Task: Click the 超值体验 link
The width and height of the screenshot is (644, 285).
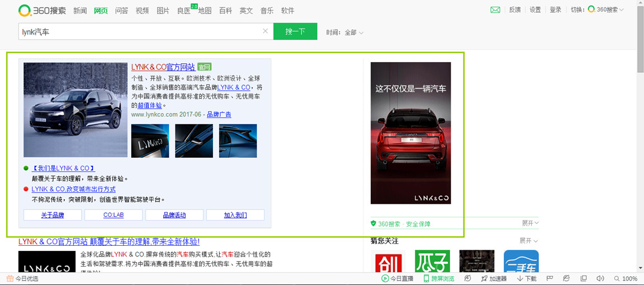Action: pos(150,105)
